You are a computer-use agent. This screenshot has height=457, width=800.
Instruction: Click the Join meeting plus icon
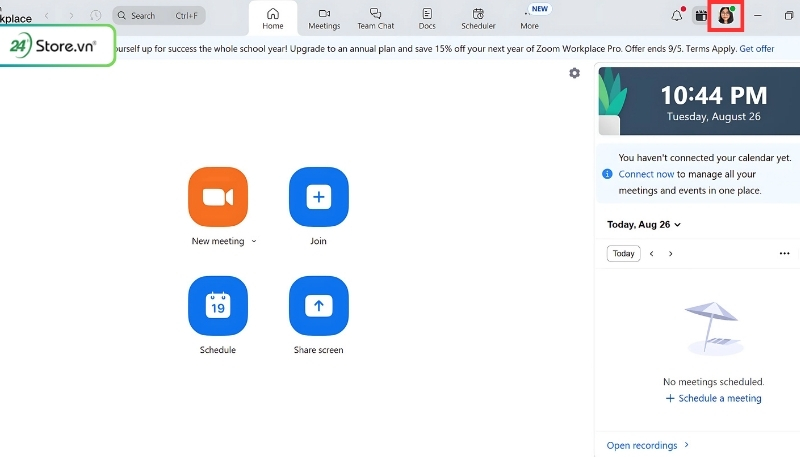[x=318, y=197]
